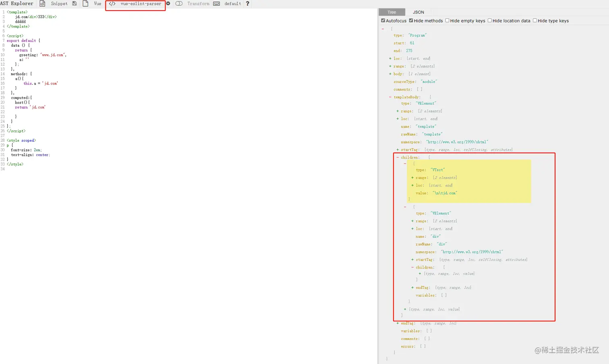609x364 pixels.
Task: Click the "host(){" code line
Action: [x=23, y=103]
